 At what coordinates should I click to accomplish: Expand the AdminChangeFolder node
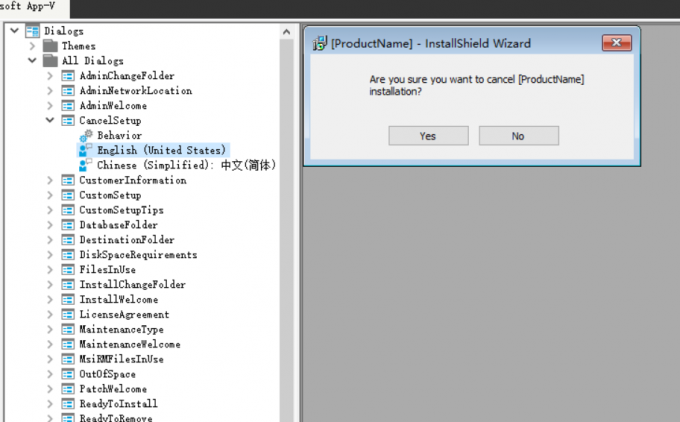50,76
